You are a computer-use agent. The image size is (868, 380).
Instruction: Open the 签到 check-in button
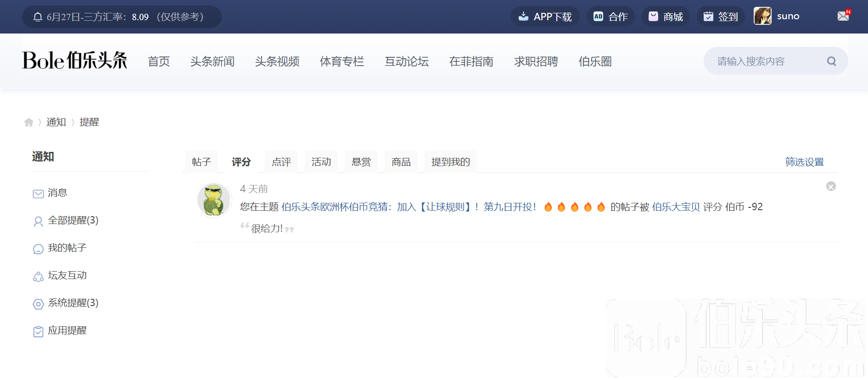pyautogui.click(x=721, y=17)
